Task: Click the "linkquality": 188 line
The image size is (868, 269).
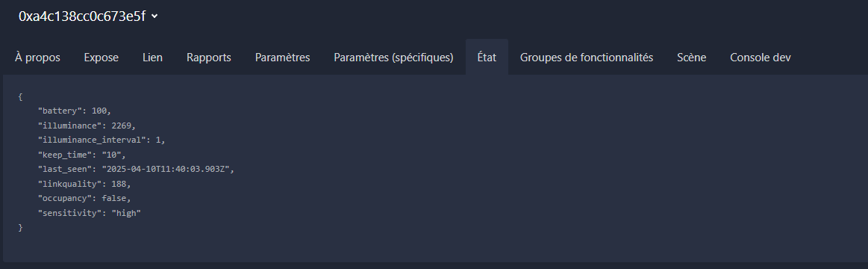Action: 84,184
